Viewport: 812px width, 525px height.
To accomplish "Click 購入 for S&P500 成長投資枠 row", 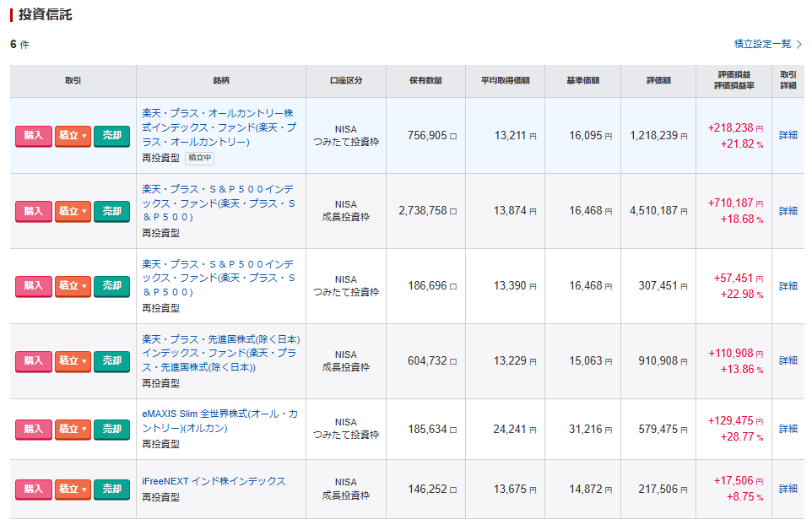I will [33, 211].
